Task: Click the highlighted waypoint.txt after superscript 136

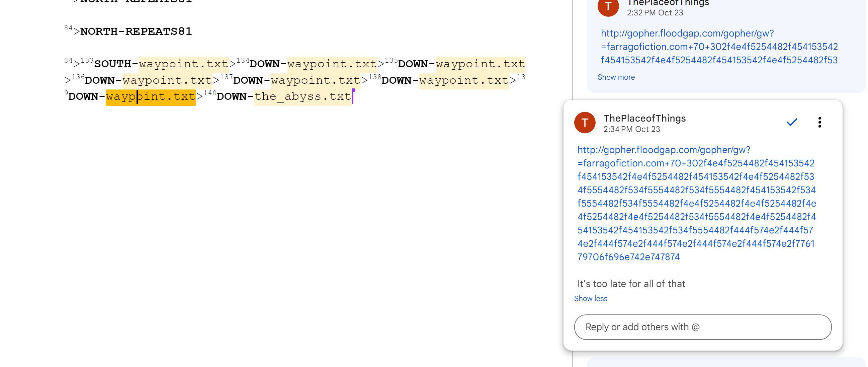Action: 167,81
